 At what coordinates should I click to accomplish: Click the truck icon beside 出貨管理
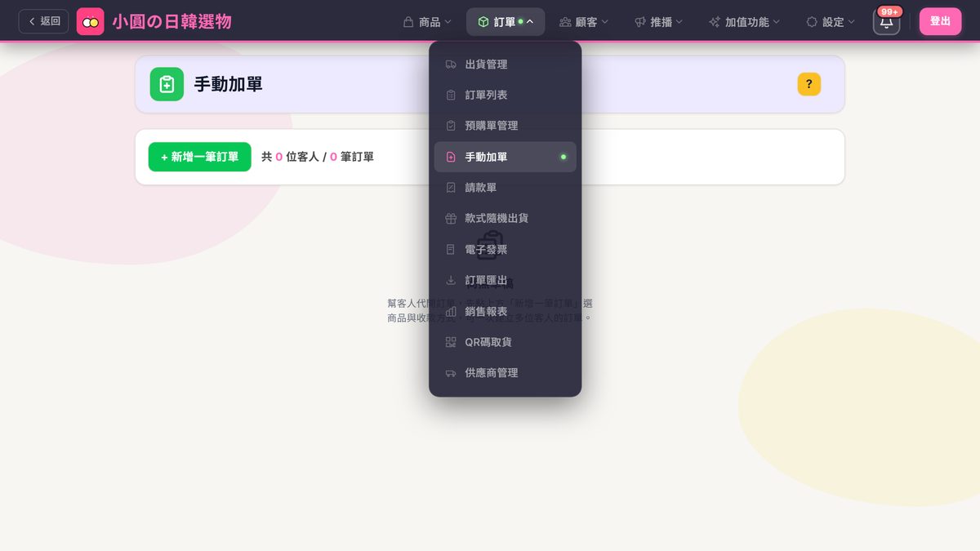tap(451, 64)
